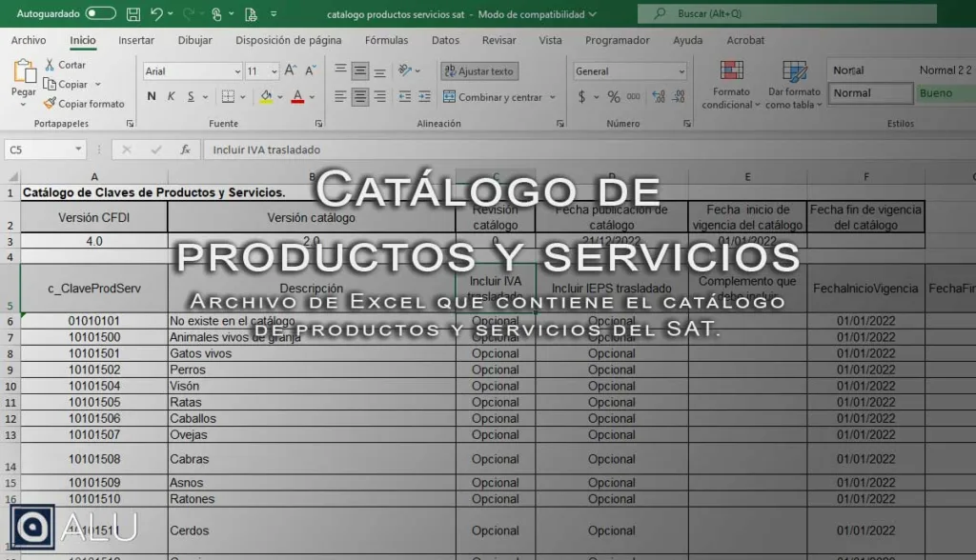Expand the Arial font name dropdown
This screenshot has width=976, height=560.
point(237,71)
